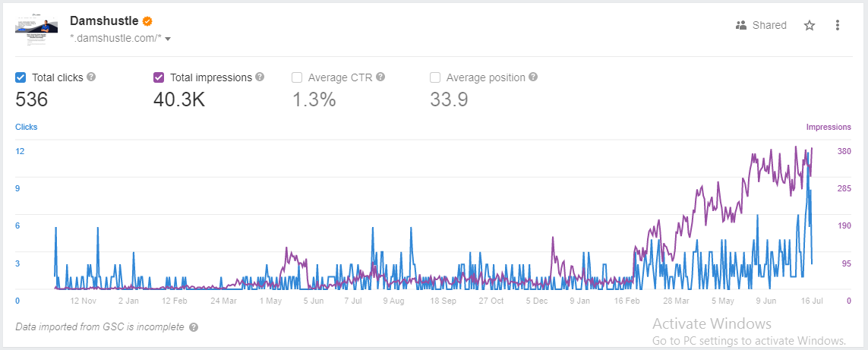Click the 536 total clicks value
This screenshot has height=350, width=868.
32,99
